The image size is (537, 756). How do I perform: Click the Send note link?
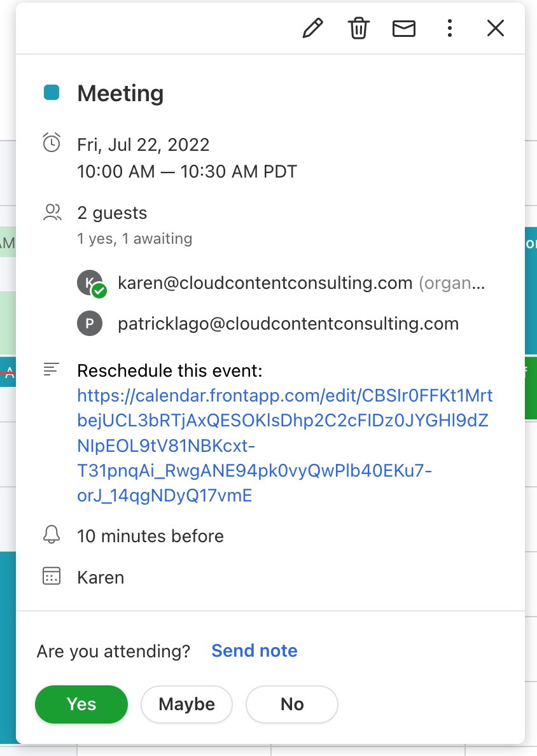(x=255, y=651)
